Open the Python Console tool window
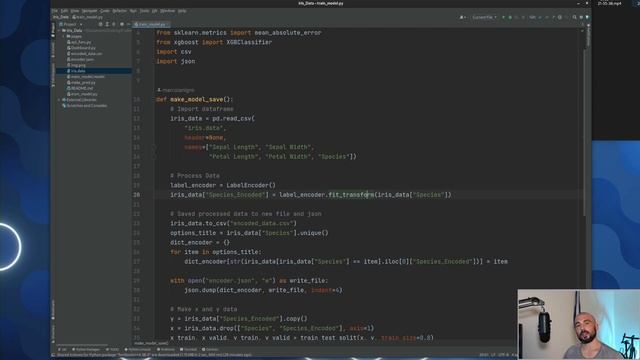Image resolution: width=640 pixels, height=360 pixels. [x=138, y=349]
